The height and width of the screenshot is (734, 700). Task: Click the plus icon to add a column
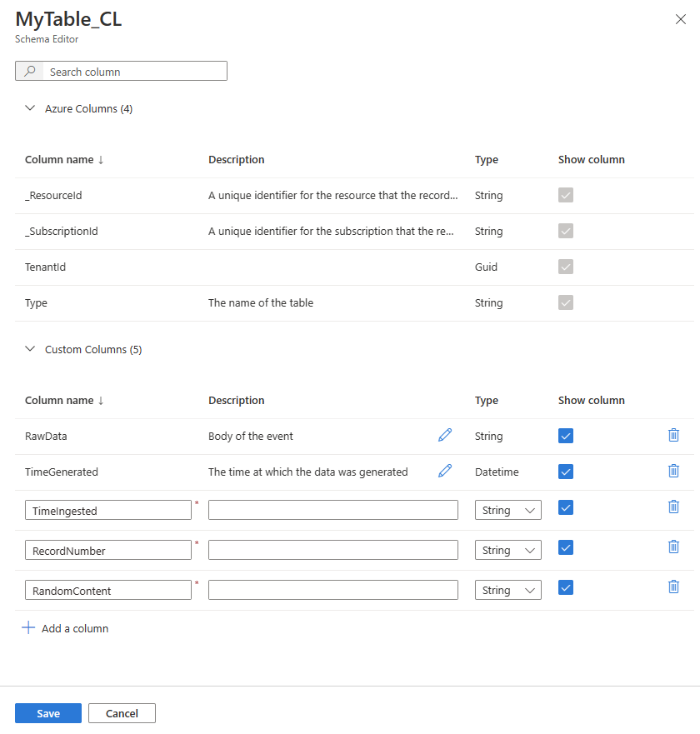click(28, 627)
